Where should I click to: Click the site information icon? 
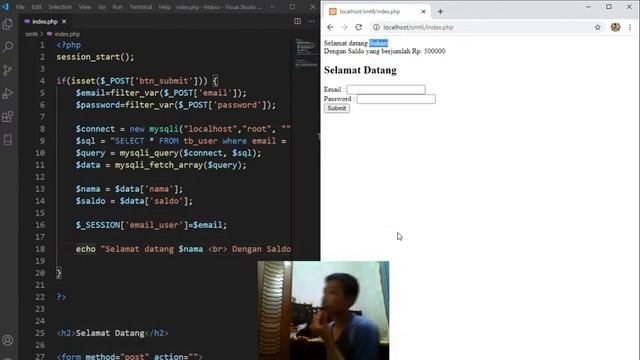tap(376, 27)
